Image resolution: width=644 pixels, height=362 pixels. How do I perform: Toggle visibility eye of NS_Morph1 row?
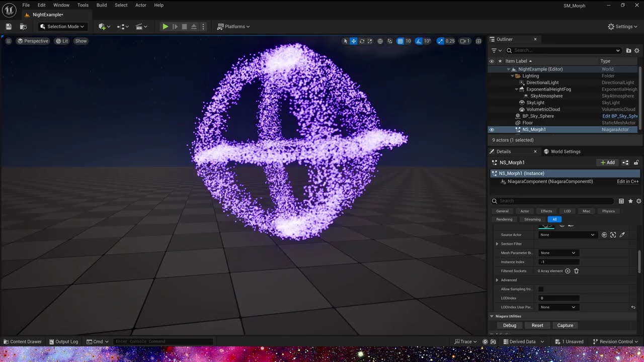click(x=492, y=130)
